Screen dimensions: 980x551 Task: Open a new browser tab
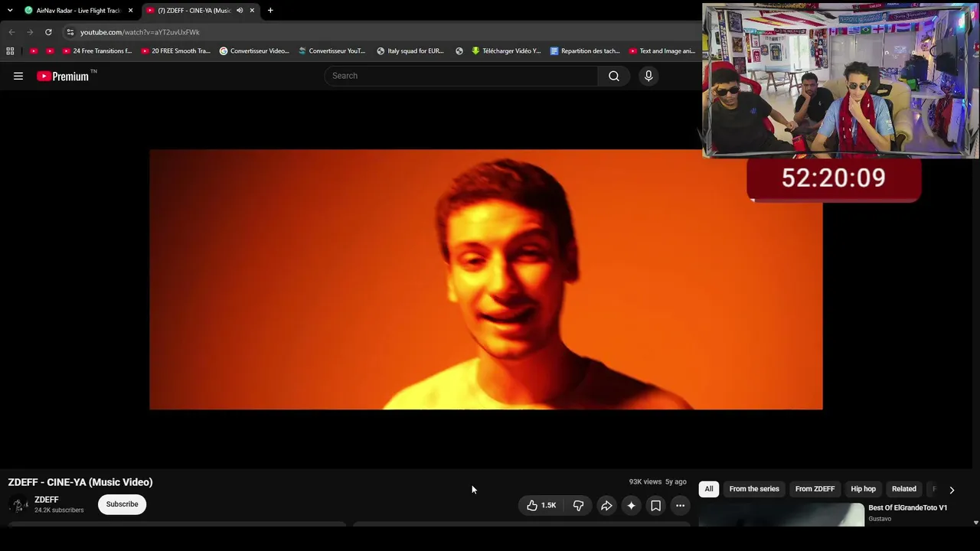click(270, 11)
